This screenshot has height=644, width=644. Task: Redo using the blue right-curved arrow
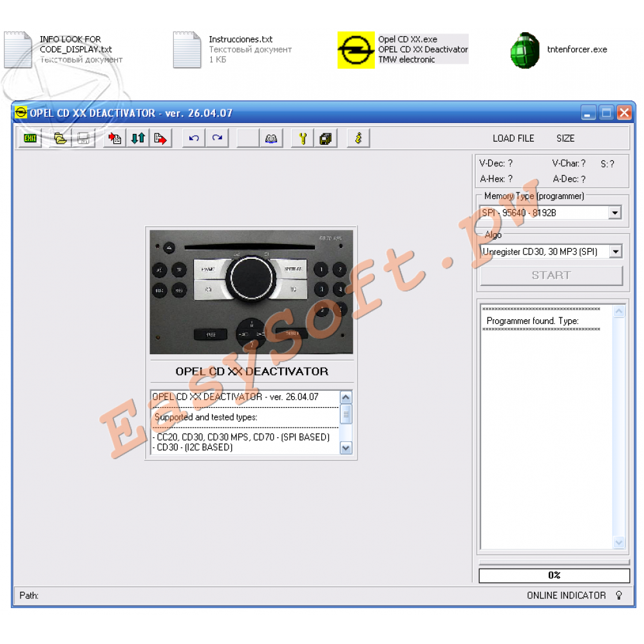click(217, 138)
